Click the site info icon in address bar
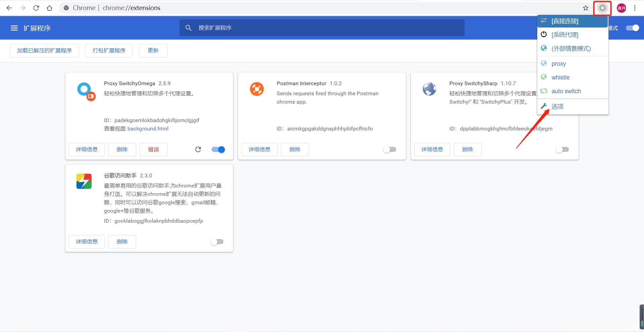This screenshot has height=332, width=644. pyautogui.click(x=66, y=8)
